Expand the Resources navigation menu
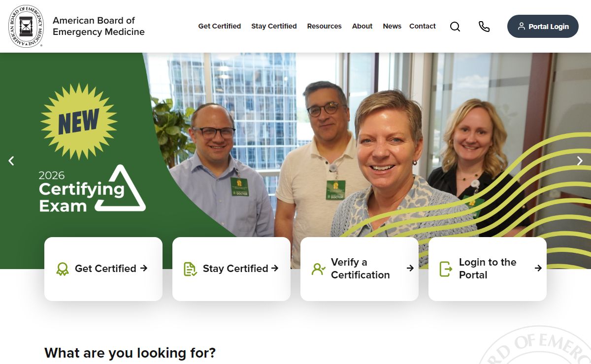591x364 pixels. (x=324, y=26)
